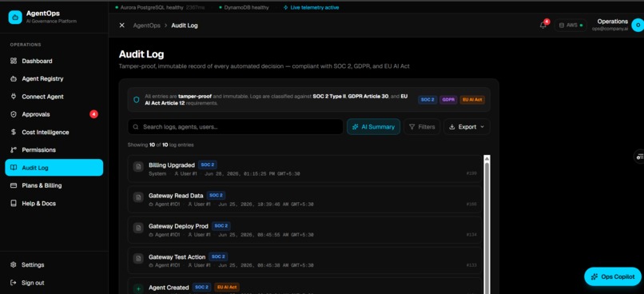Open the Operations user avatar

[x=638, y=25]
